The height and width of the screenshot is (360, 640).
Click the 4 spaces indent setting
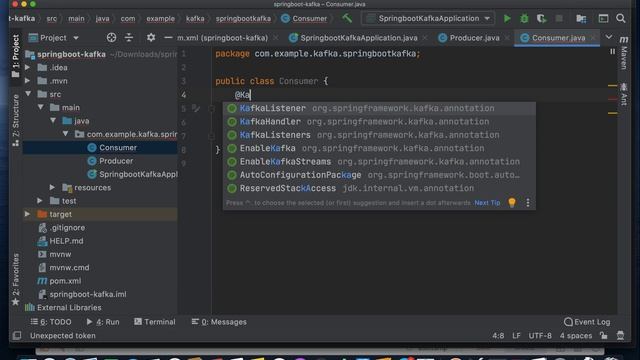(576, 336)
